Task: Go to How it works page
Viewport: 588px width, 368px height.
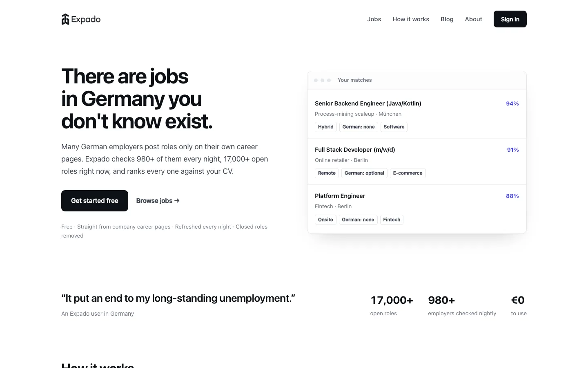Action: coord(411,19)
